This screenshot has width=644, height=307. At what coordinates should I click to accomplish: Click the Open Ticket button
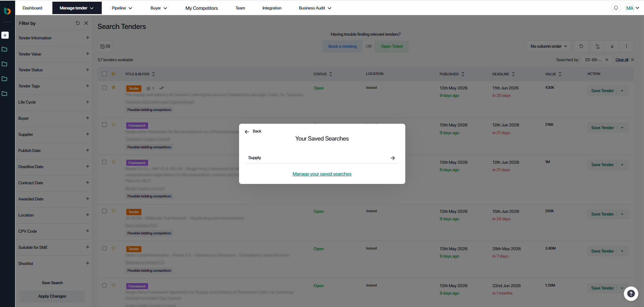click(392, 46)
